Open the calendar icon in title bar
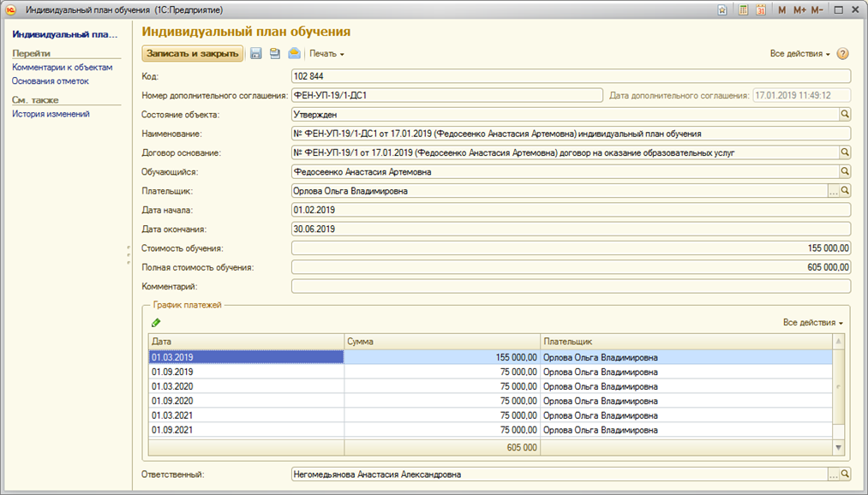This screenshot has width=868, height=495. coord(760,9)
